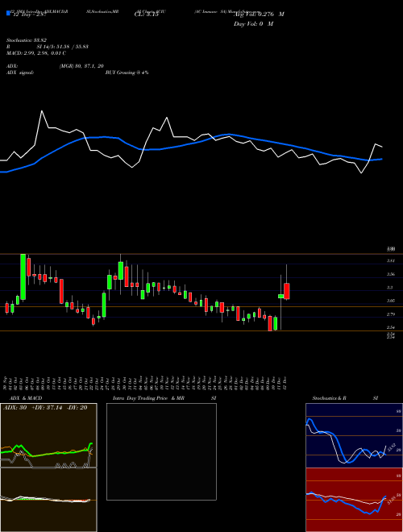Click the 'SI 14/3: 51.58 / 55.83' reading
This screenshot has width=403, height=532.
(x=63, y=47)
